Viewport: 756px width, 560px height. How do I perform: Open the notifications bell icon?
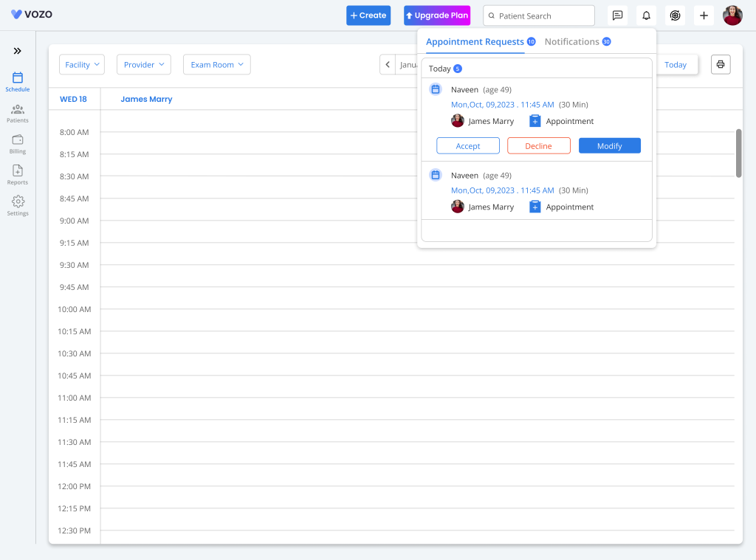point(646,15)
